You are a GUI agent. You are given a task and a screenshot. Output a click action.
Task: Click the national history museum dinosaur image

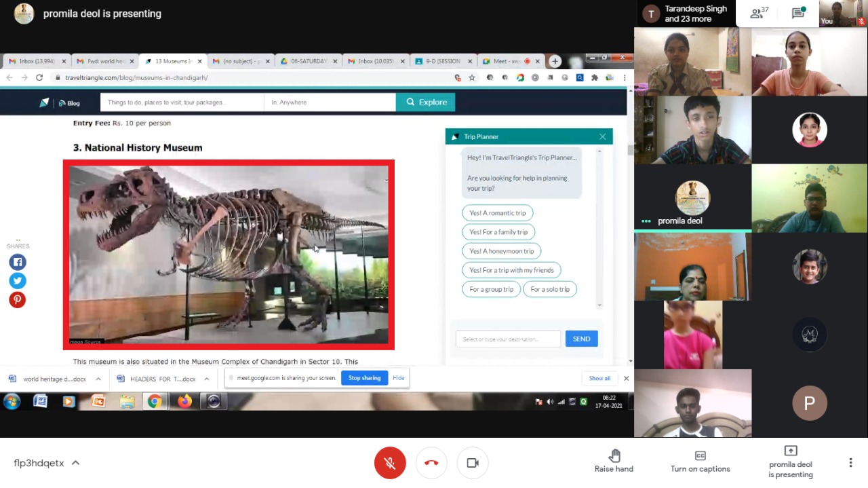pos(229,255)
